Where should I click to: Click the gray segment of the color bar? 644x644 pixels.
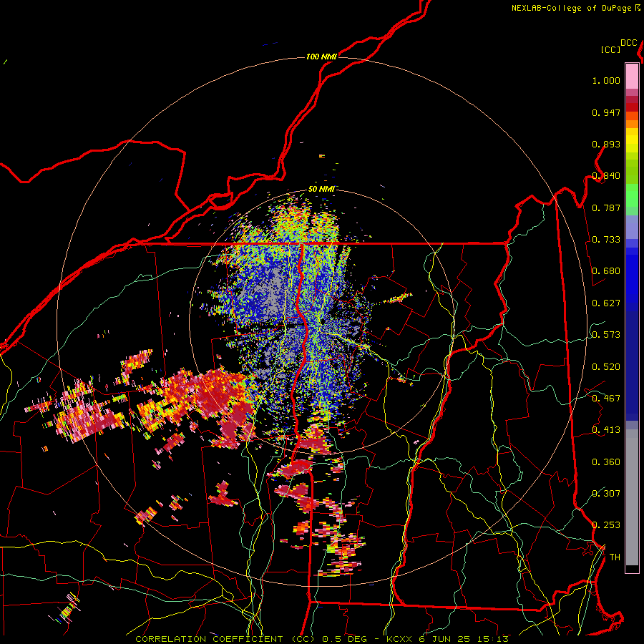click(x=632, y=497)
